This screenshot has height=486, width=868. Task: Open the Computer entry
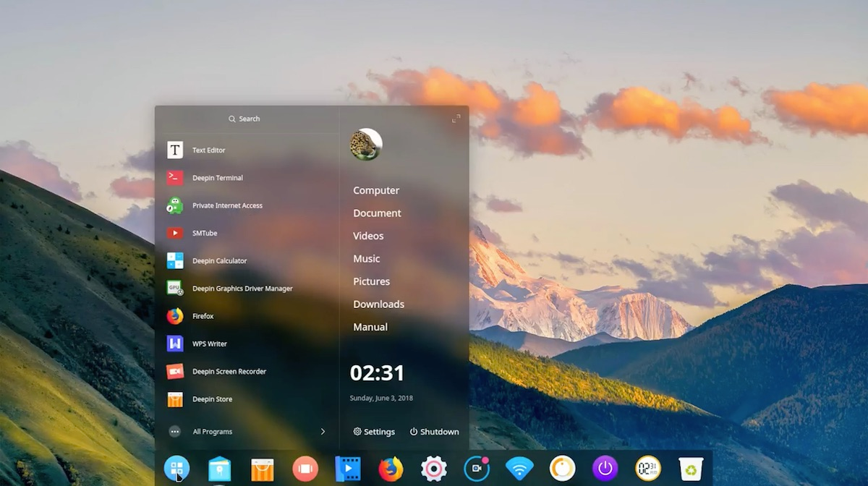tap(376, 190)
